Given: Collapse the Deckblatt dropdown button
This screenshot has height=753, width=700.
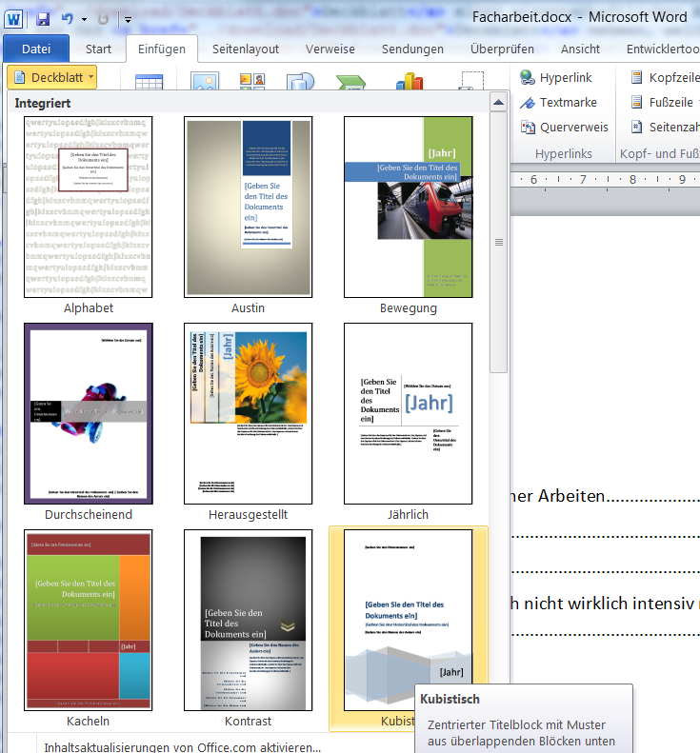Looking at the screenshot, I should coord(51,77).
